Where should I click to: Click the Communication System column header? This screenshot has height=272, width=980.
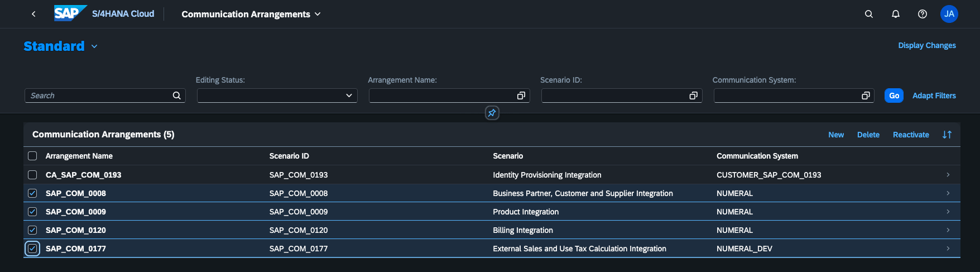click(757, 156)
